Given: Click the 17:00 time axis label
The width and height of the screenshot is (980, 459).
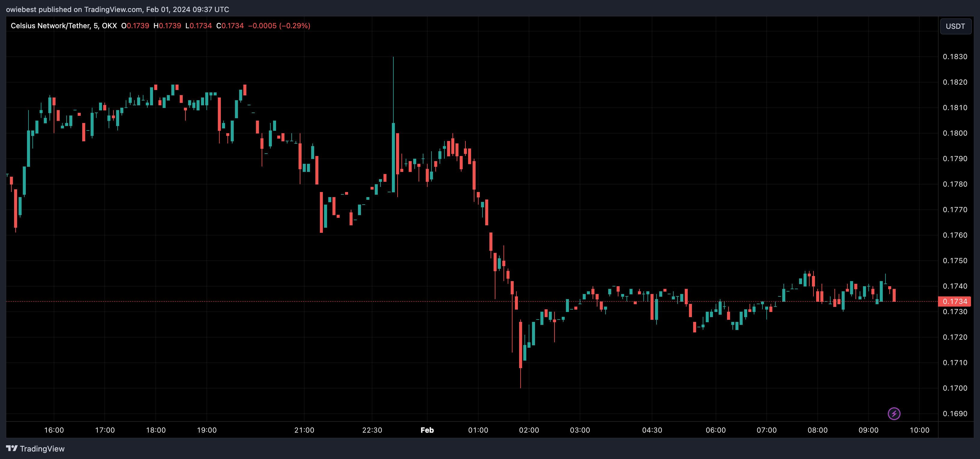Looking at the screenshot, I should click(x=105, y=430).
